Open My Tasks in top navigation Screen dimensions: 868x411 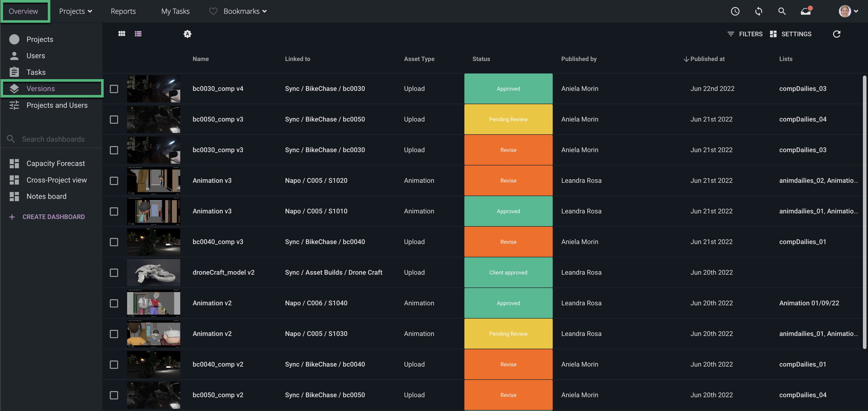[x=175, y=11]
